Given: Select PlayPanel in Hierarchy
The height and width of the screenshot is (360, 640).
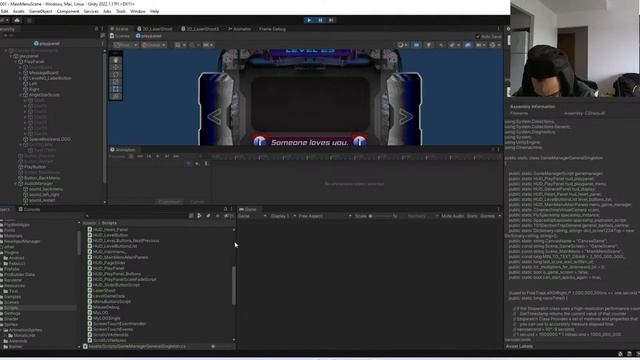Looking at the screenshot, I should click(34, 62).
